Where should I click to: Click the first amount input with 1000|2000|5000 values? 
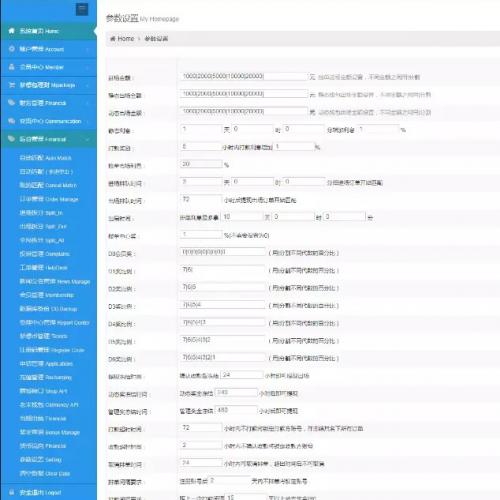point(243,76)
